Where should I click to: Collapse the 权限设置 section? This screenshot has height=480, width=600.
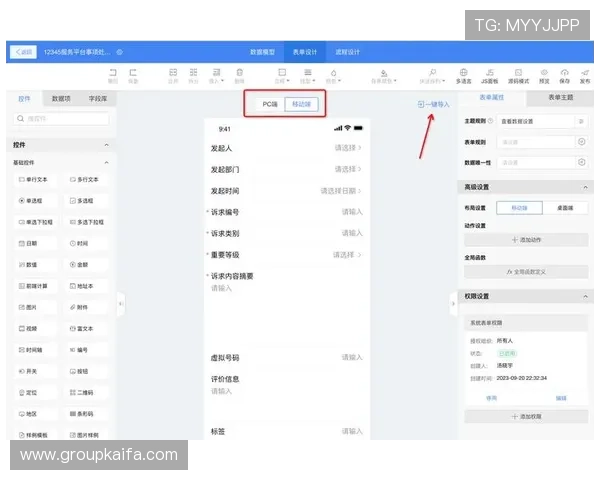pos(585,297)
